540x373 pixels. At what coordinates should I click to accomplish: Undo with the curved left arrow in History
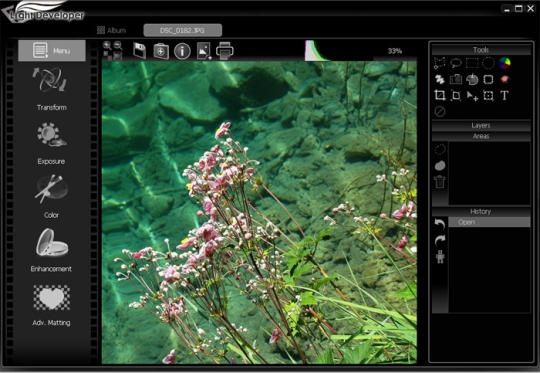pyautogui.click(x=440, y=225)
